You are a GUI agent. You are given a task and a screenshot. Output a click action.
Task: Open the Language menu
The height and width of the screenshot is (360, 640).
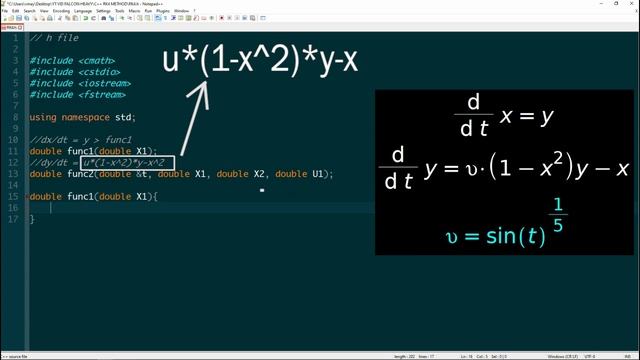click(x=83, y=11)
